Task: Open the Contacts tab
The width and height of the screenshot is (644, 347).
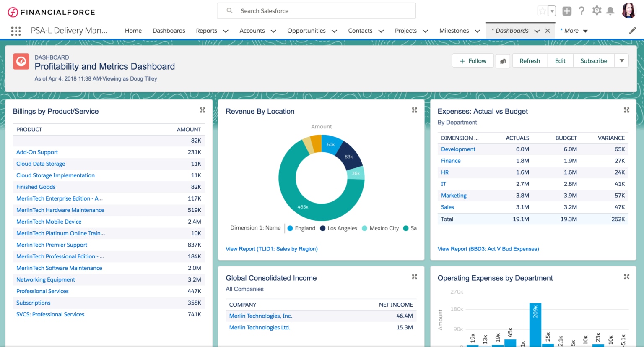Action: (x=360, y=31)
